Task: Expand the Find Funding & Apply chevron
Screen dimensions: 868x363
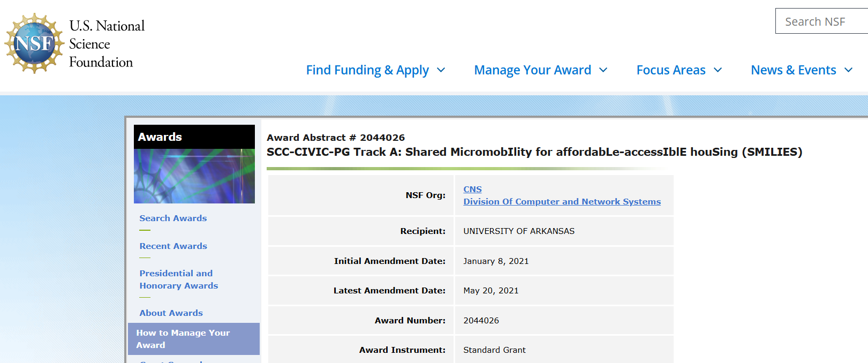Action: (x=441, y=70)
